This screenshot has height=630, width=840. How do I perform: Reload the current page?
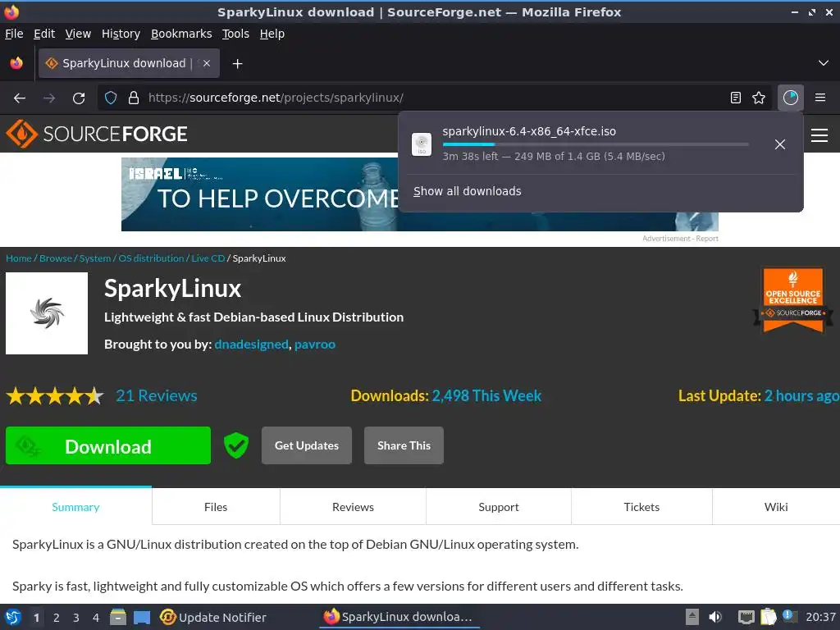(79, 98)
